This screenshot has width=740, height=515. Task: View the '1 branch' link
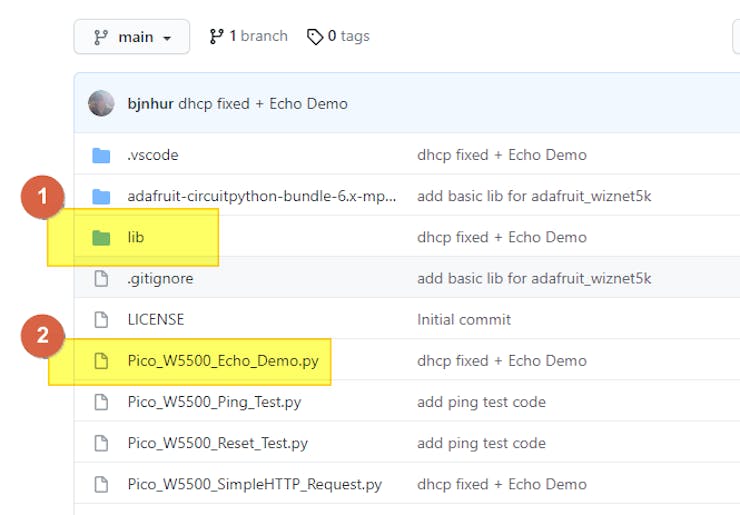pos(258,36)
